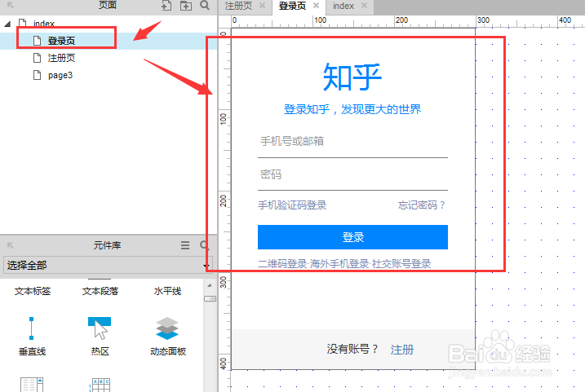This screenshot has height=392, width=585.
Task: Select the 文本段落 widget label
Action: (100, 291)
